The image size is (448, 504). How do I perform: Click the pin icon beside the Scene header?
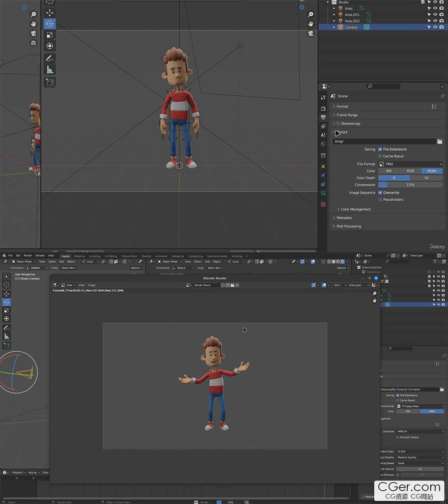pos(442,96)
